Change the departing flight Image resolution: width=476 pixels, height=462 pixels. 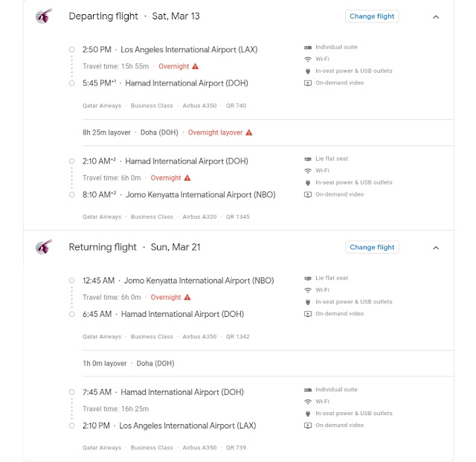[372, 16]
